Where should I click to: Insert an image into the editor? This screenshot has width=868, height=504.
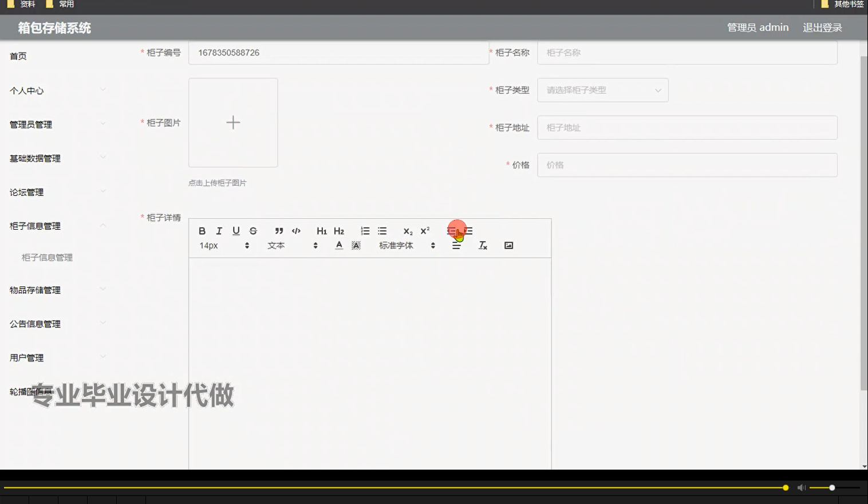[x=508, y=245]
